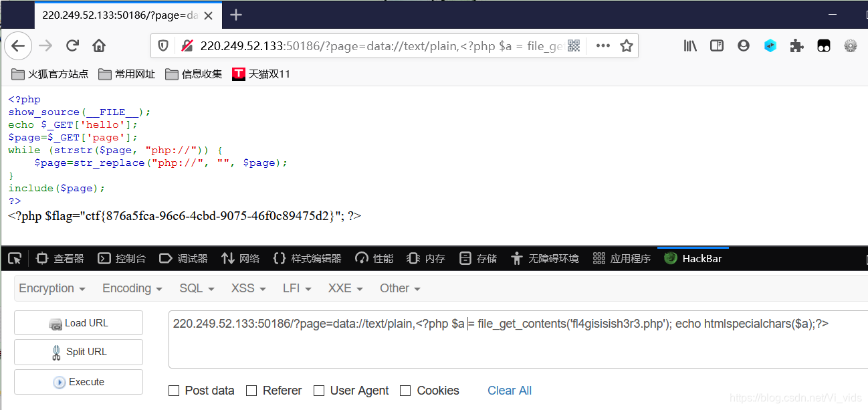This screenshot has height=410, width=868.
Task: Open the page actions three-dot menu
Action: click(603, 45)
